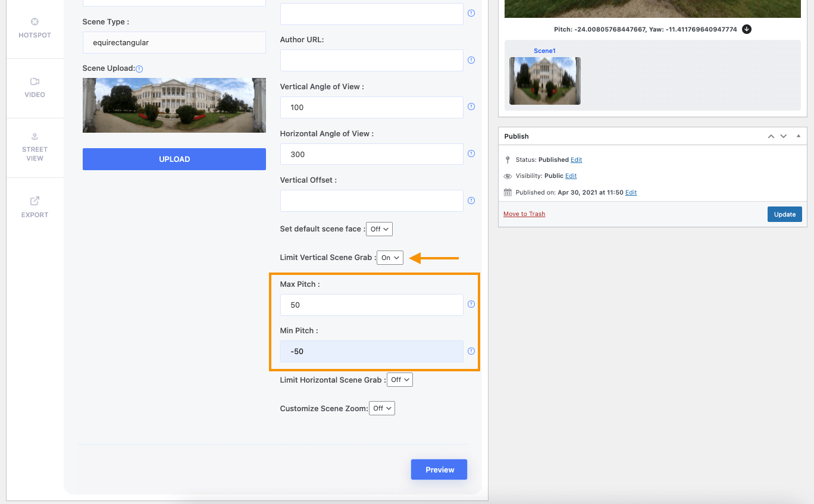
Task: Open the Limit Vertical Scene Grab dropdown
Action: 390,258
